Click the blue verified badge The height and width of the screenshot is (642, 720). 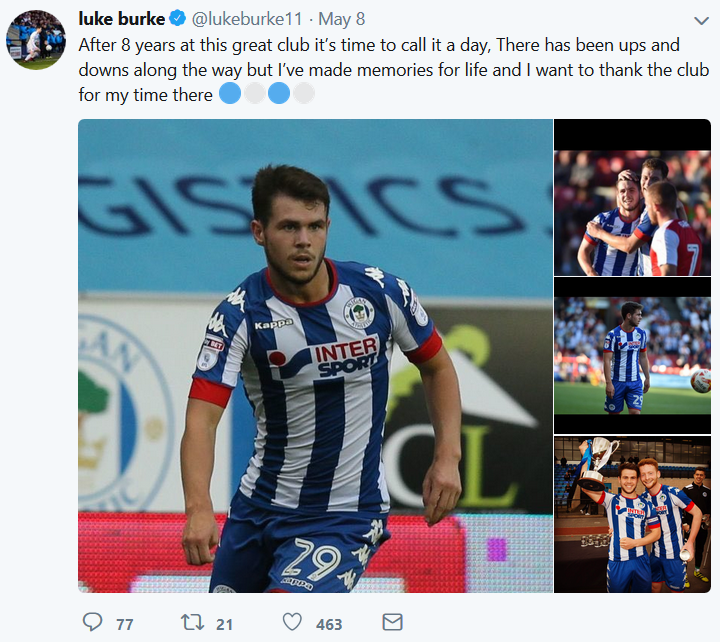coord(176,20)
